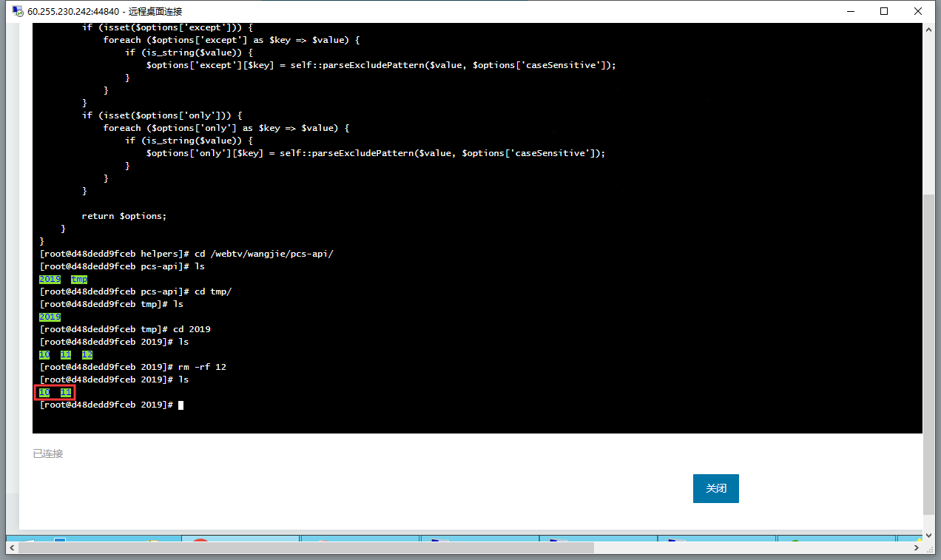Click the 关闭 button
The height and width of the screenshot is (560, 941).
[x=715, y=489]
